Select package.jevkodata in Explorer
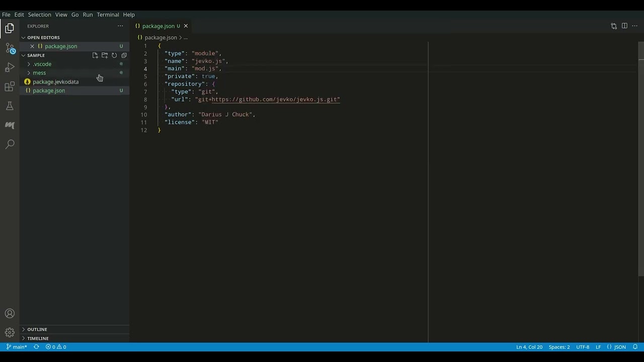The height and width of the screenshot is (362, 644). [x=55, y=81]
